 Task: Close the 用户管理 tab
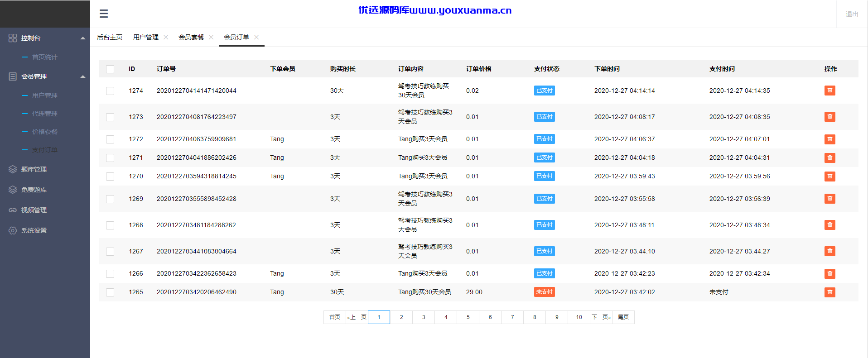point(166,37)
